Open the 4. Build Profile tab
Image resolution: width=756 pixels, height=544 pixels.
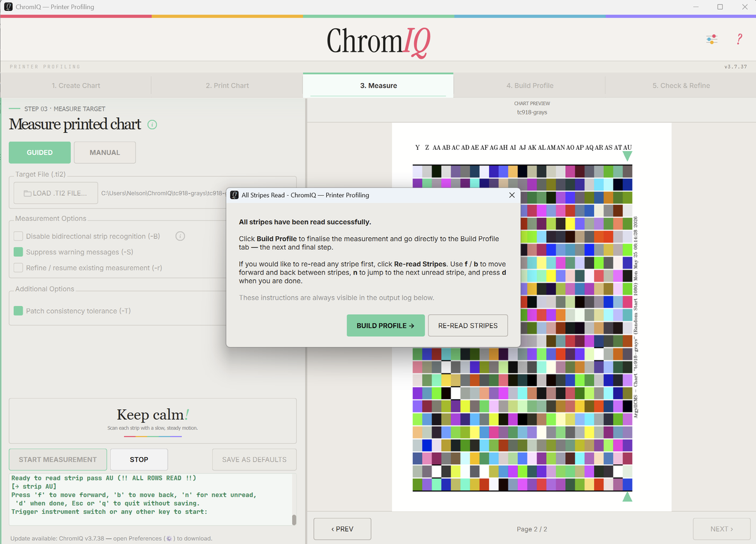(x=529, y=86)
